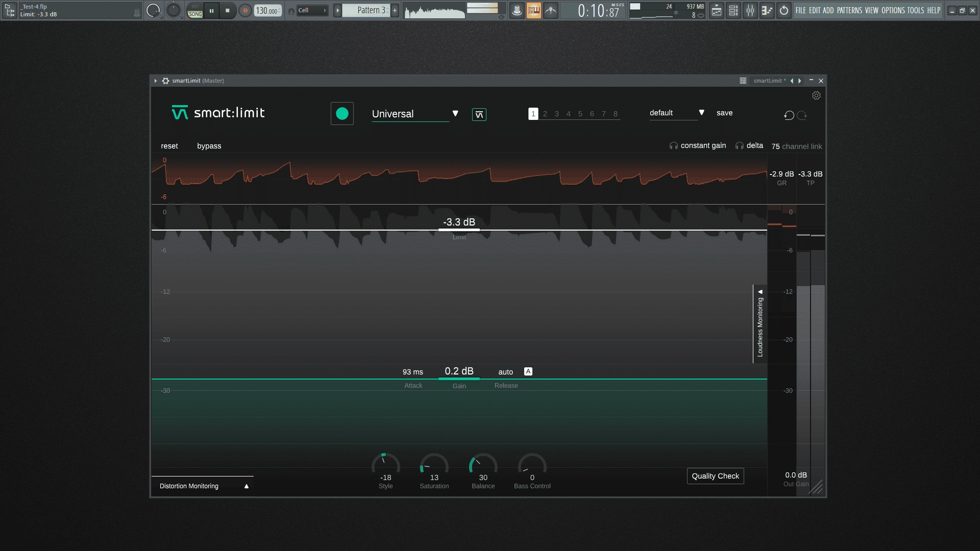The image size is (980, 551).
Task: Redo smart:limit change
Action: click(802, 115)
